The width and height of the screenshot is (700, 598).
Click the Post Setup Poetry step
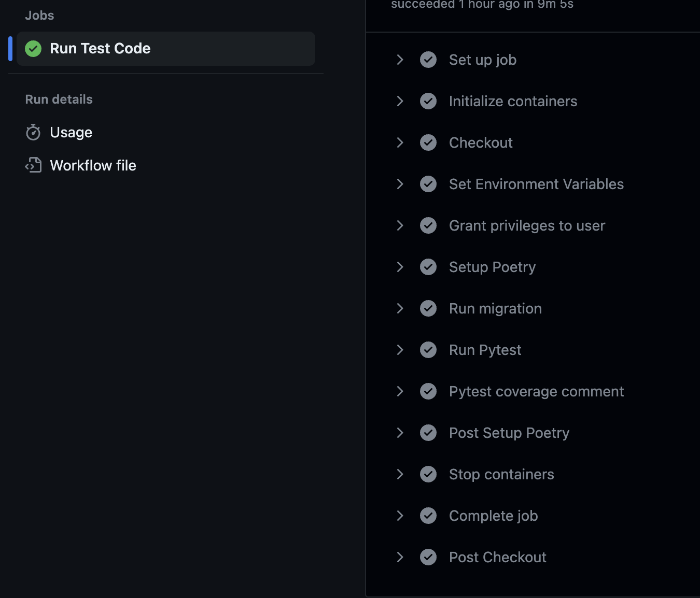tap(509, 433)
